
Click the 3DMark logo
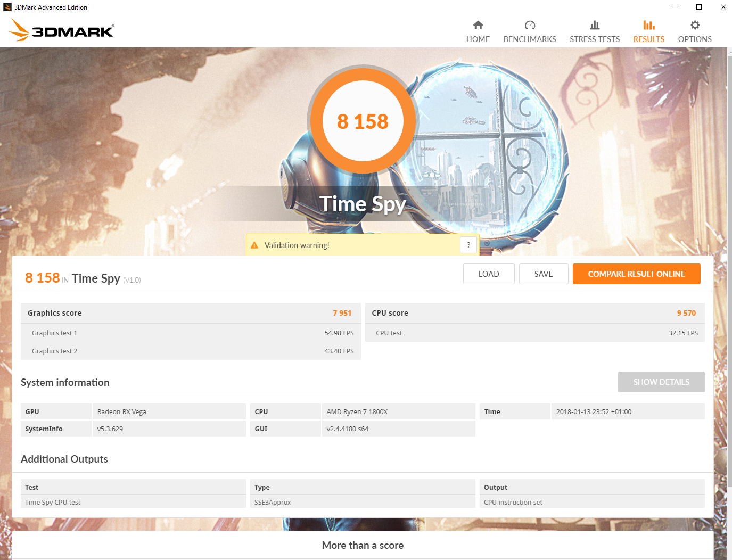click(x=61, y=30)
